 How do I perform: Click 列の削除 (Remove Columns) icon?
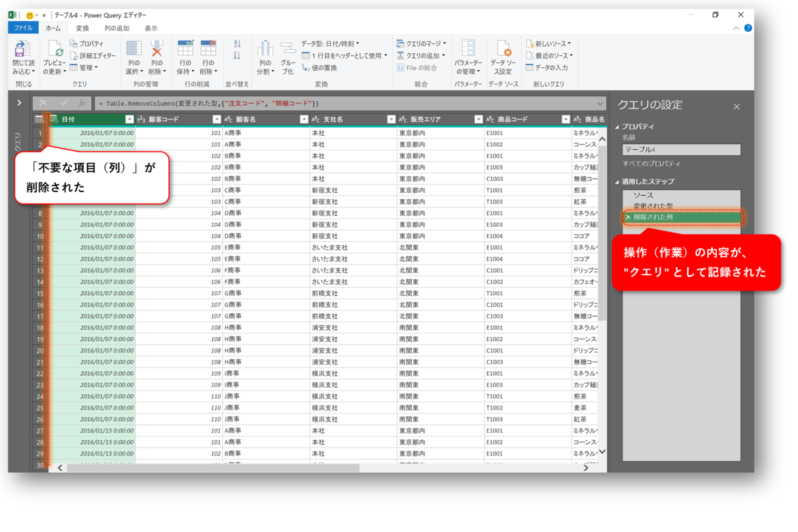(x=156, y=49)
